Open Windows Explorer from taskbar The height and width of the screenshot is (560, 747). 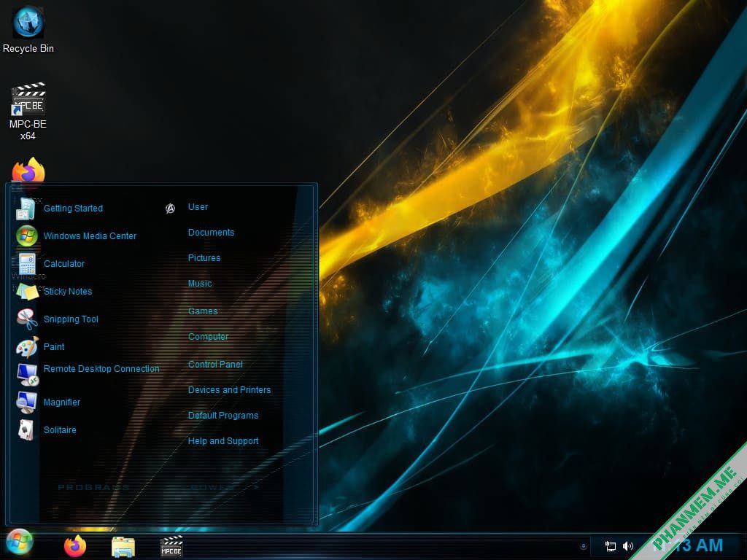pos(123,546)
